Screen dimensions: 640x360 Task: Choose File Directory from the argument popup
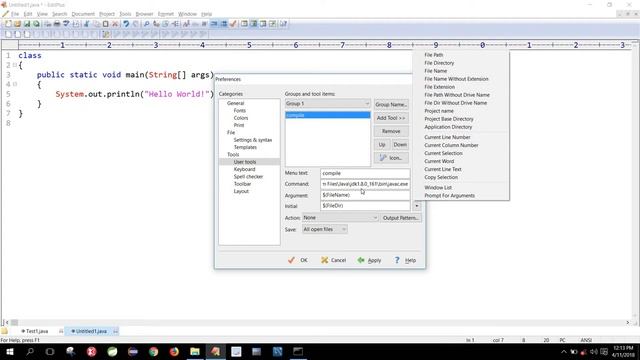(x=439, y=63)
